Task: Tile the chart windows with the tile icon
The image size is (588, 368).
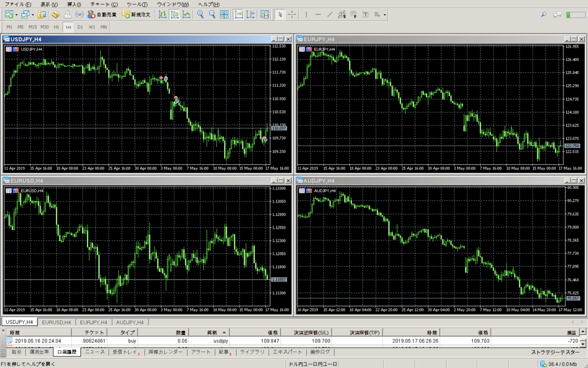Action: [x=224, y=14]
